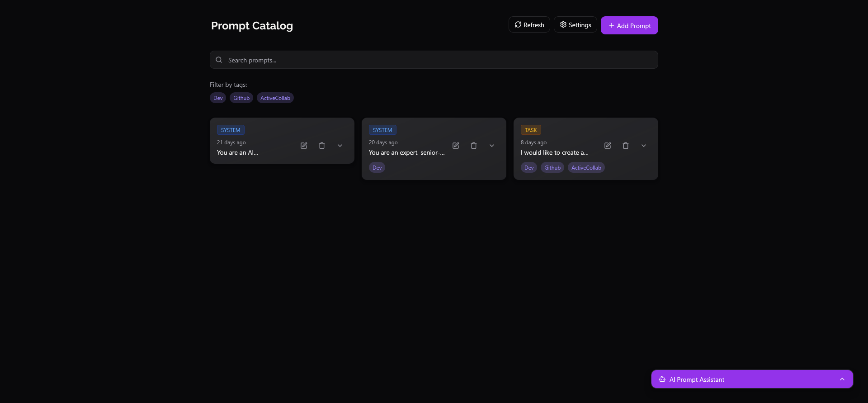Toggle the ActiveCollab filter tag
Screen dimensions: 868x403
275,98
